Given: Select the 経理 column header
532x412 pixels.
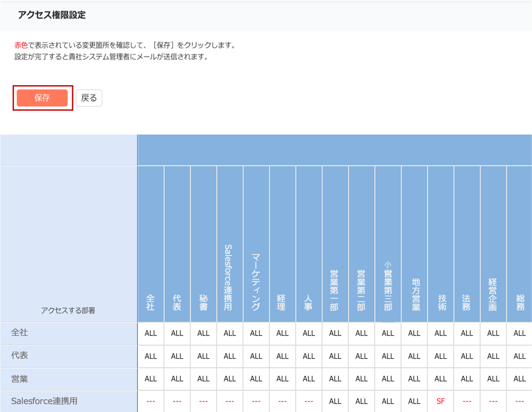Looking at the screenshot, I should pos(283,244).
